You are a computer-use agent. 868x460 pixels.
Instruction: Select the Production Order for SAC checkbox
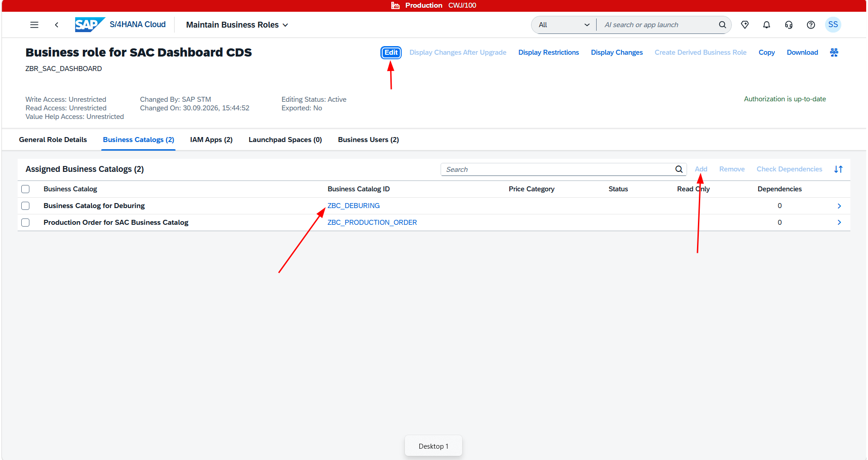coord(25,223)
